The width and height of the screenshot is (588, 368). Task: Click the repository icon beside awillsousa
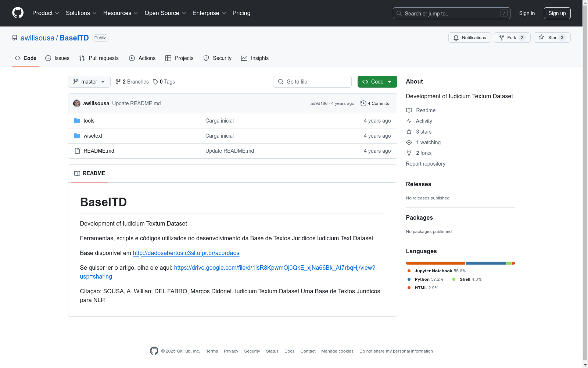(15, 38)
